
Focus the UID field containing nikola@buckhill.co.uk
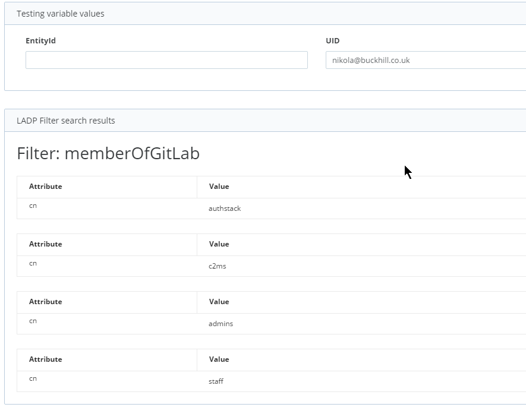click(x=426, y=60)
